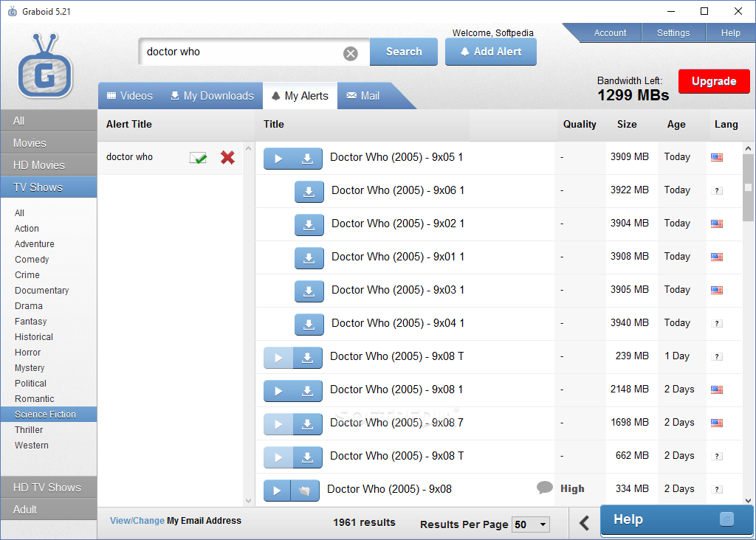
Task: Download Doctor Who 9x02 1
Action: (x=309, y=225)
